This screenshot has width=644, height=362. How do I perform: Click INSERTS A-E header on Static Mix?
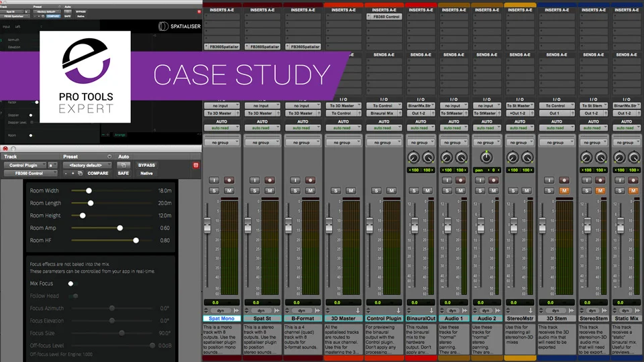click(x=627, y=10)
